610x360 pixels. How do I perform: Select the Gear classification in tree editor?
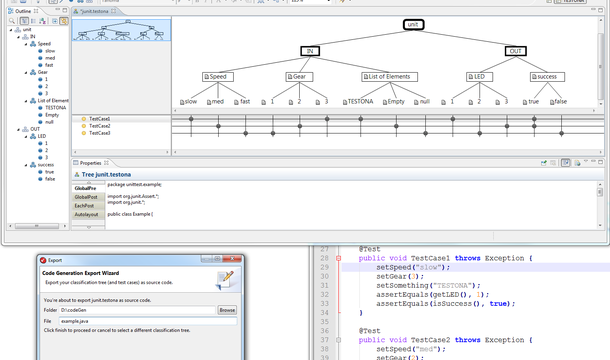[299, 77]
